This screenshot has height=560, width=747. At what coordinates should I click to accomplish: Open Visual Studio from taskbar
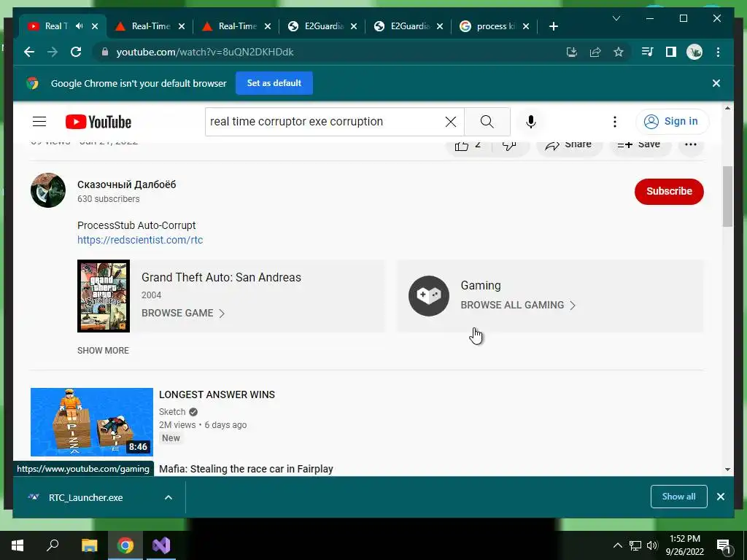pyautogui.click(x=161, y=545)
